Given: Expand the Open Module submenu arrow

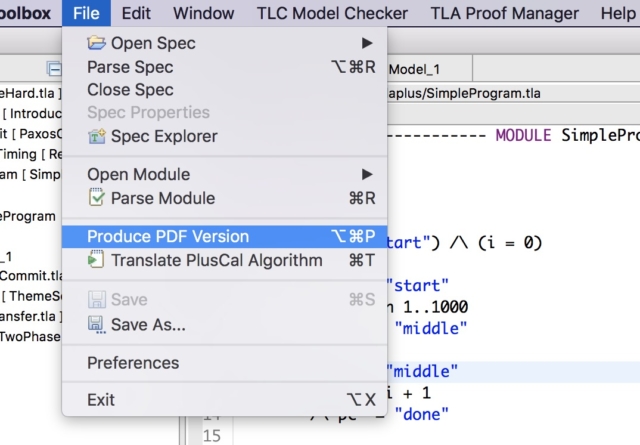Looking at the screenshot, I should (x=367, y=174).
